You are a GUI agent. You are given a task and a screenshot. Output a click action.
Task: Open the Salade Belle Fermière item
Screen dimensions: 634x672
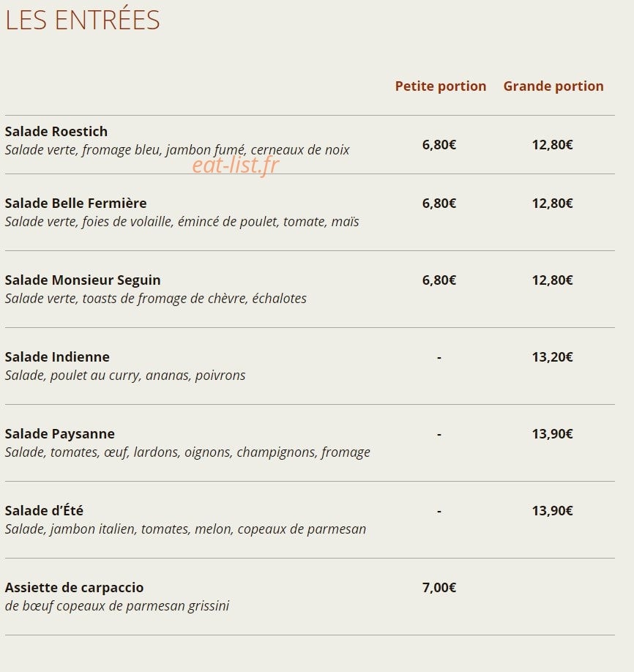tap(75, 203)
